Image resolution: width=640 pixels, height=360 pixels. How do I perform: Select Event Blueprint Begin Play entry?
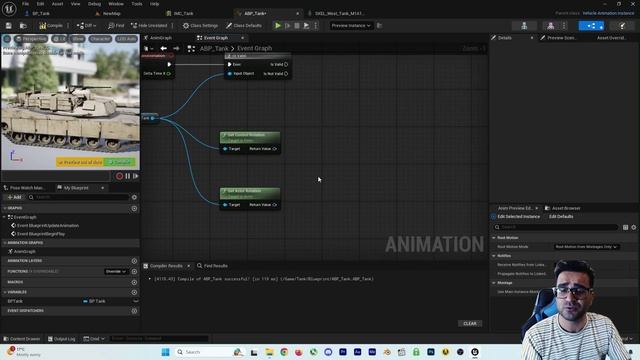[41, 234]
